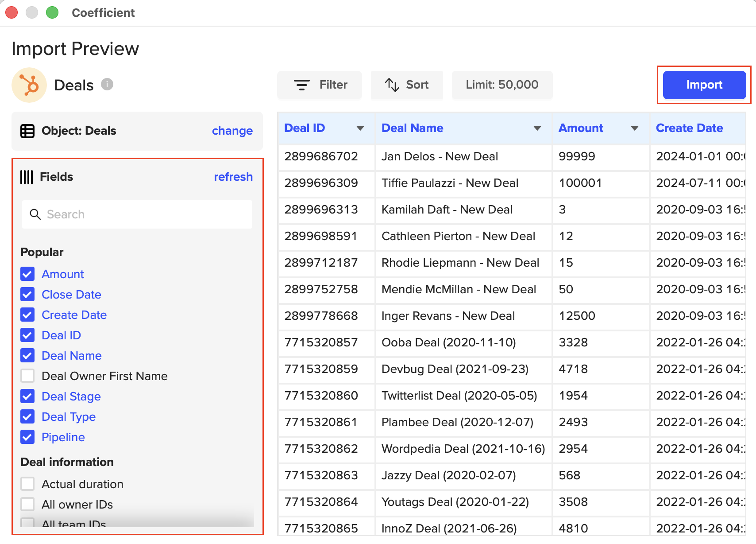Expand the Deal Name column menu
Viewport: 756px width, 544px height.
[537, 128]
